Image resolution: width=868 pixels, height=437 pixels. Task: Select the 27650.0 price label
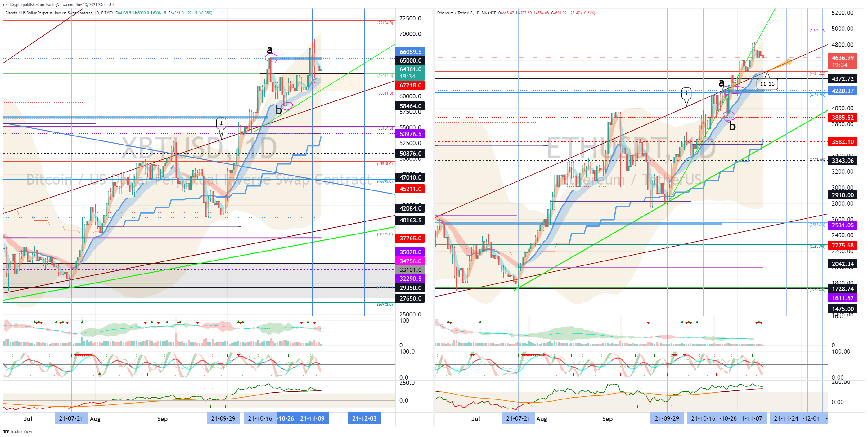pyautogui.click(x=410, y=298)
